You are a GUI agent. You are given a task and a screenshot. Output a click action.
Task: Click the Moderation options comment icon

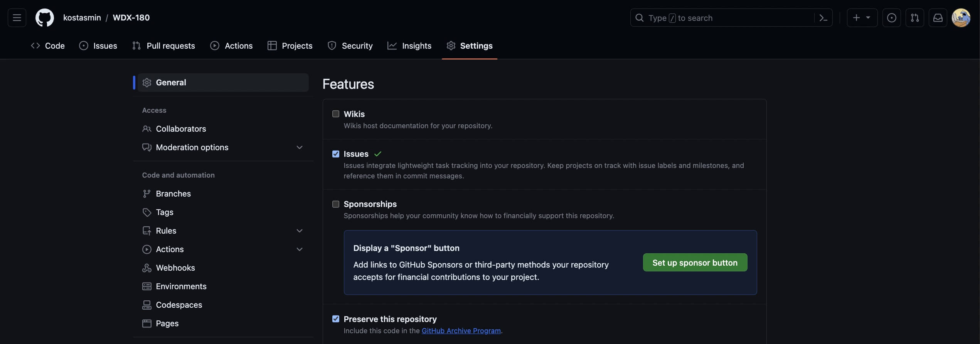(147, 147)
